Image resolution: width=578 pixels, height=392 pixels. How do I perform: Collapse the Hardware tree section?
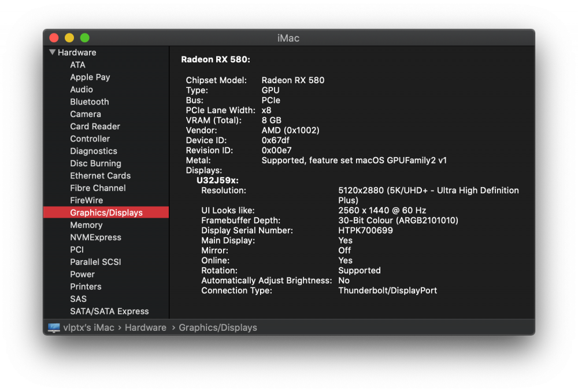[x=53, y=53]
